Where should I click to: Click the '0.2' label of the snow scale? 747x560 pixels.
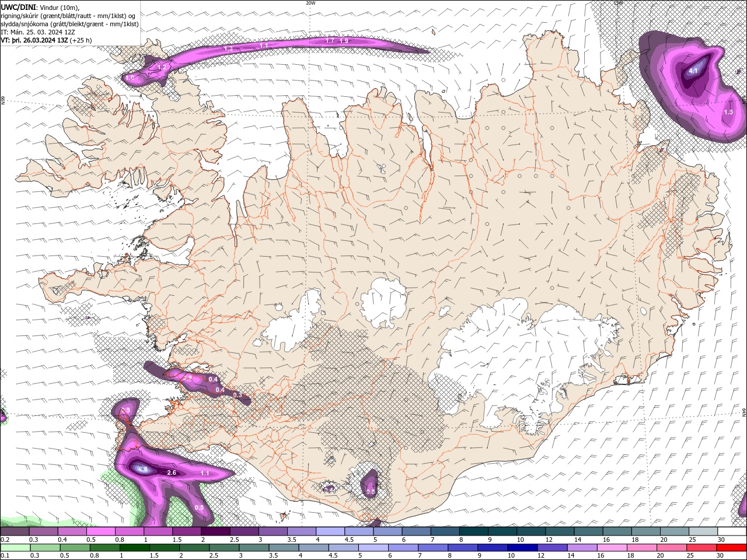(x=5, y=540)
